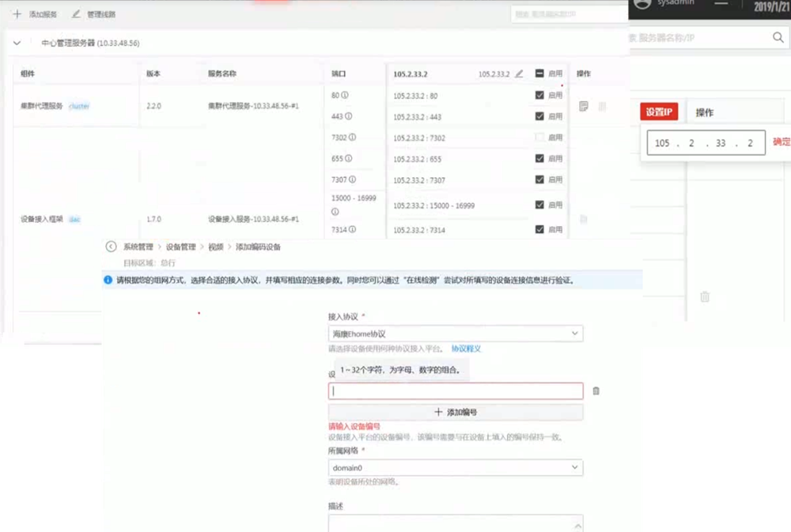This screenshot has height=532, width=791.
Task: Click the back arrow circle before 系统管理
Action: [111, 247]
